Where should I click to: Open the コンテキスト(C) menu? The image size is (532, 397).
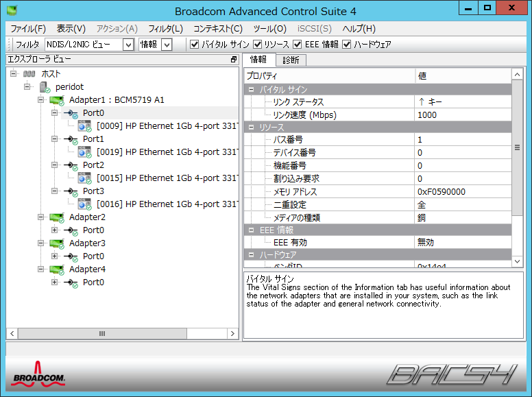(x=218, y=29)
